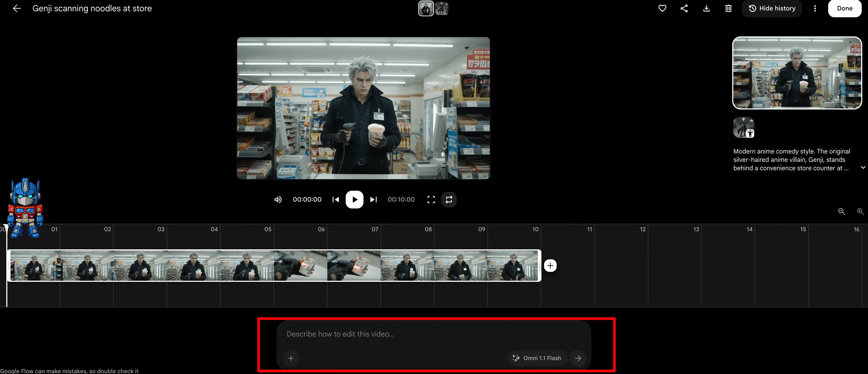Screen dimensions: 868x374
Task: Click the 16 second timeline marker
Action: [x=856, y=229]
